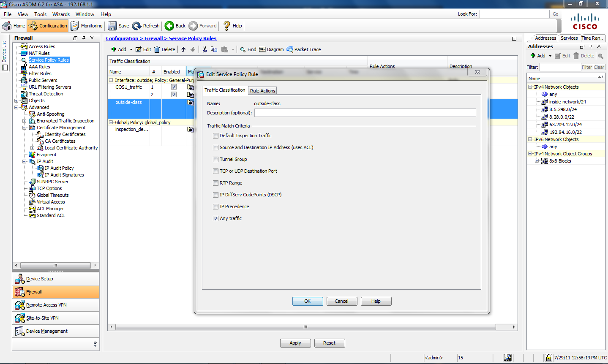Click the dialog Help button

(376, 301)
